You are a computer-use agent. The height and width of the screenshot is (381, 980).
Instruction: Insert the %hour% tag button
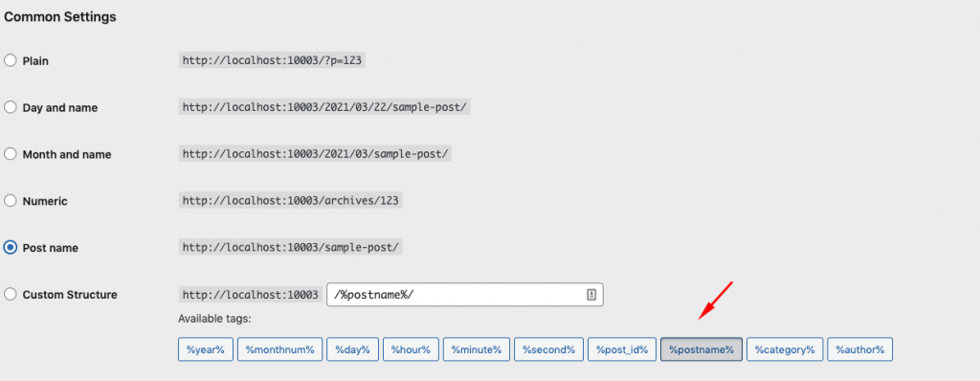pyautogui.click(x=411, y=349)
